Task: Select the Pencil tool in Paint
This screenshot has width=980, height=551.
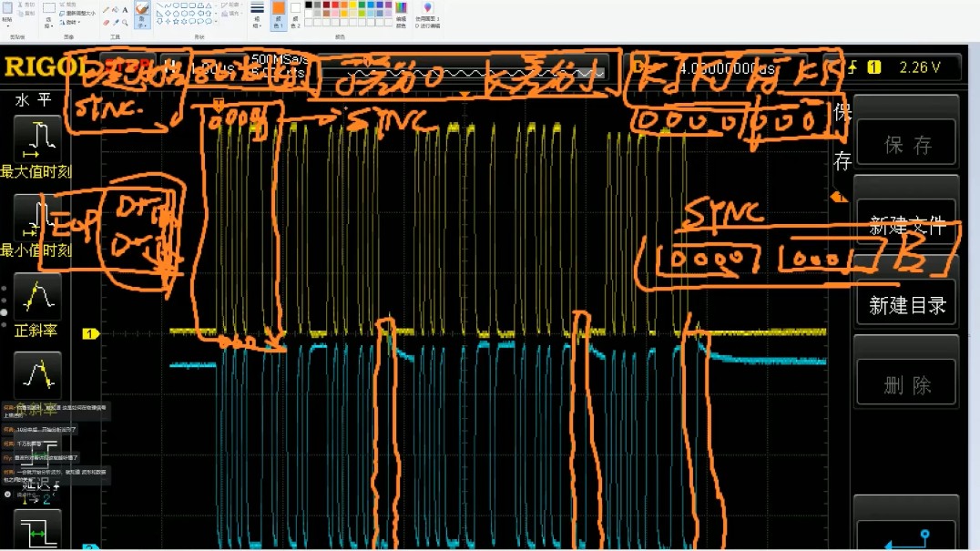Action: click(x=106, y=10)
